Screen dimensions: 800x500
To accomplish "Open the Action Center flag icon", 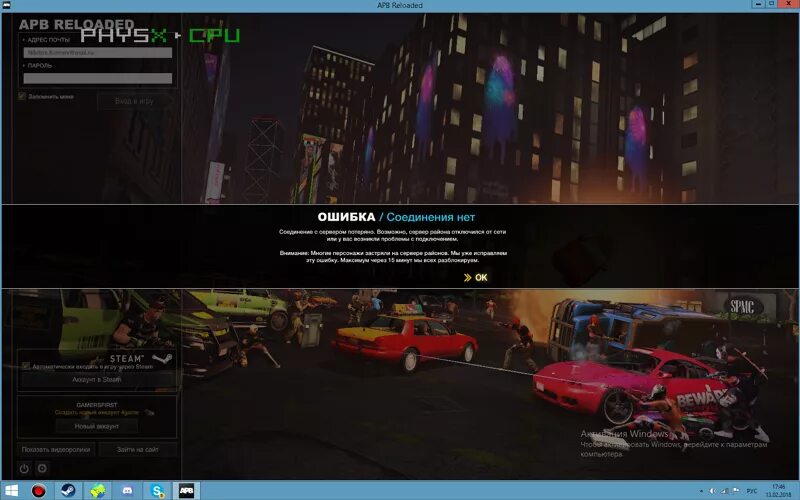I will [736, 491].
